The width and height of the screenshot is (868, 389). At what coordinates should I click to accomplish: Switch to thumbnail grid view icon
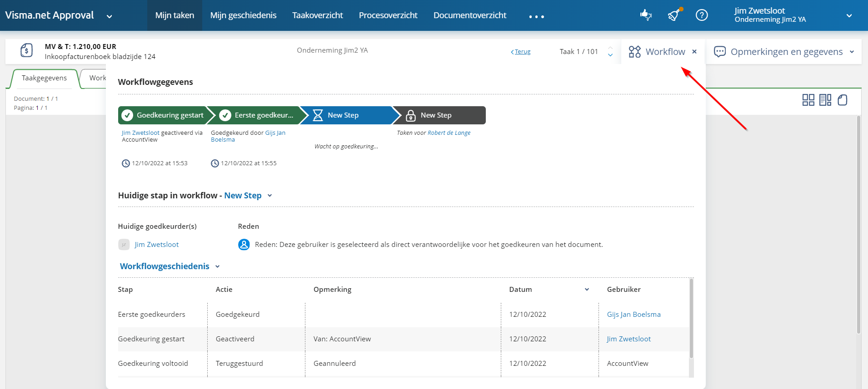[808, 100]
